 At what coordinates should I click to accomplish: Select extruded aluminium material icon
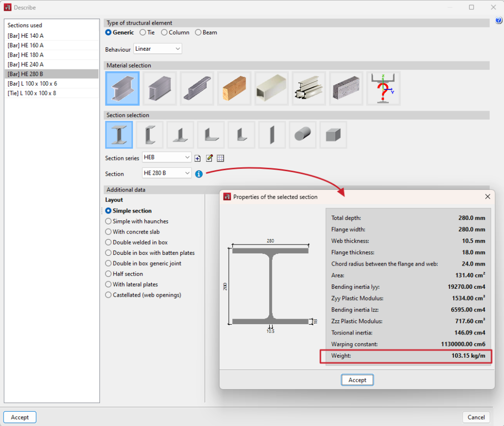tap(309, 89)
